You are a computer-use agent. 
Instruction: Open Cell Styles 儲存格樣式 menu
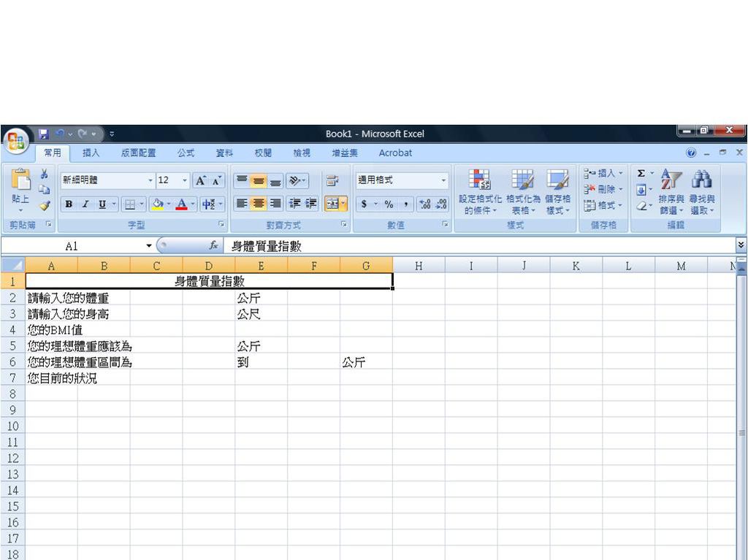point(557,192)
